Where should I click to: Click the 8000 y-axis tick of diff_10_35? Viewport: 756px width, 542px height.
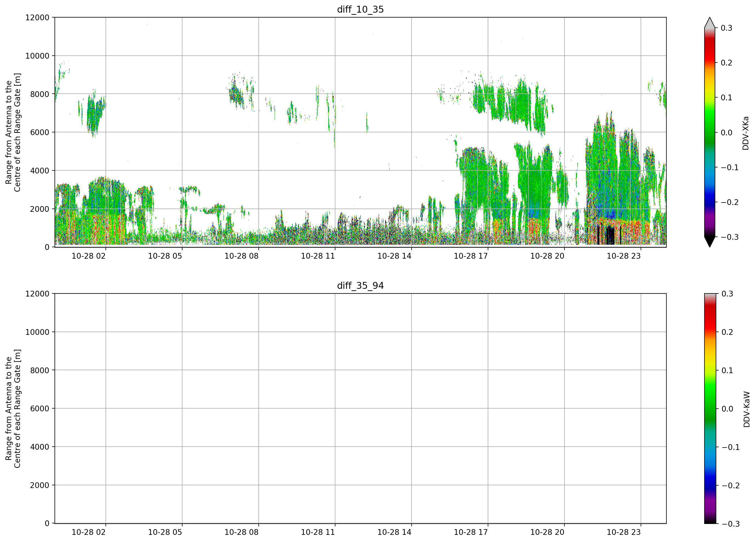[x=40, y=94]
